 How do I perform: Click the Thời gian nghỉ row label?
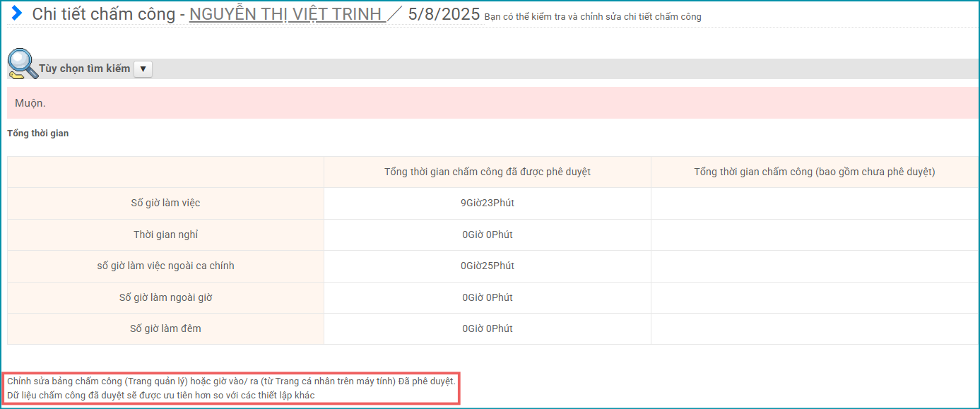[x=165, y=235]
